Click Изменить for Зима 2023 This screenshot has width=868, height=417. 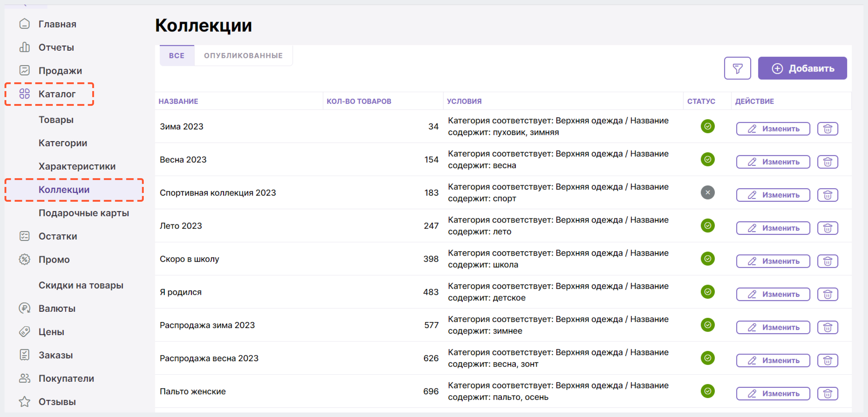(x=773, y=129)
